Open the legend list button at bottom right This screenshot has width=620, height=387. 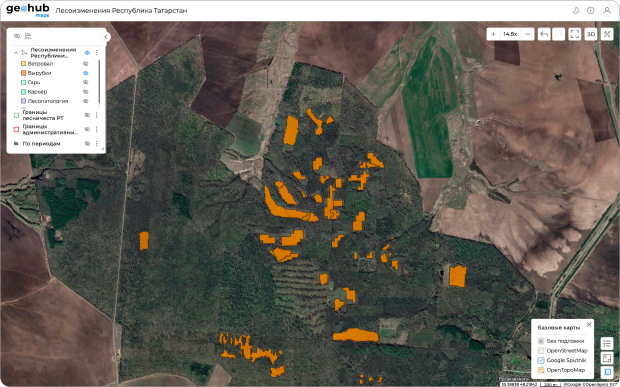pyautogui.click(x=607, y=344)
